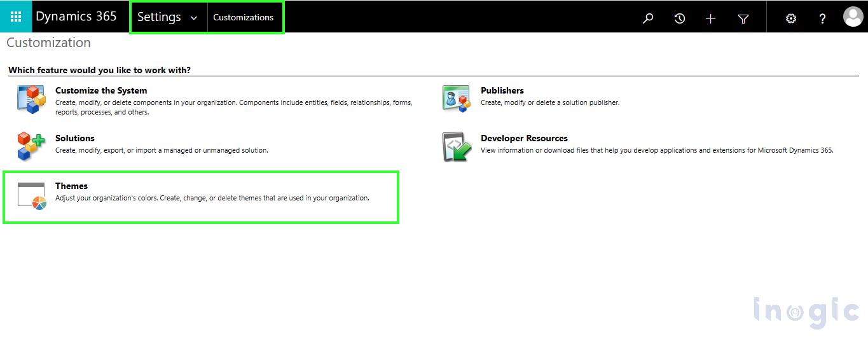Click the plus quick create icon

[711, 18]
